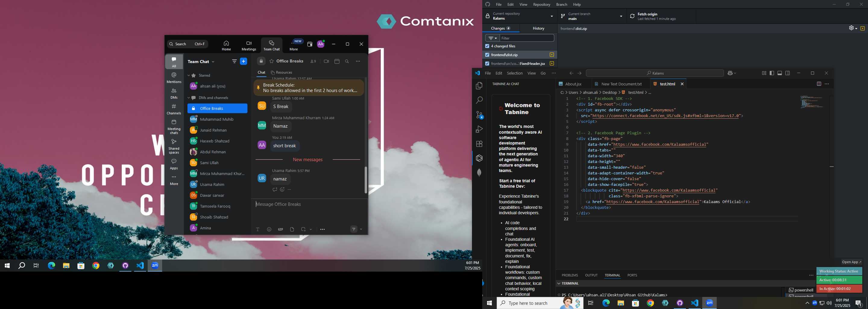Open the GIF picker
Viewport: 868px width, 309px height.
tap(280, 229)
